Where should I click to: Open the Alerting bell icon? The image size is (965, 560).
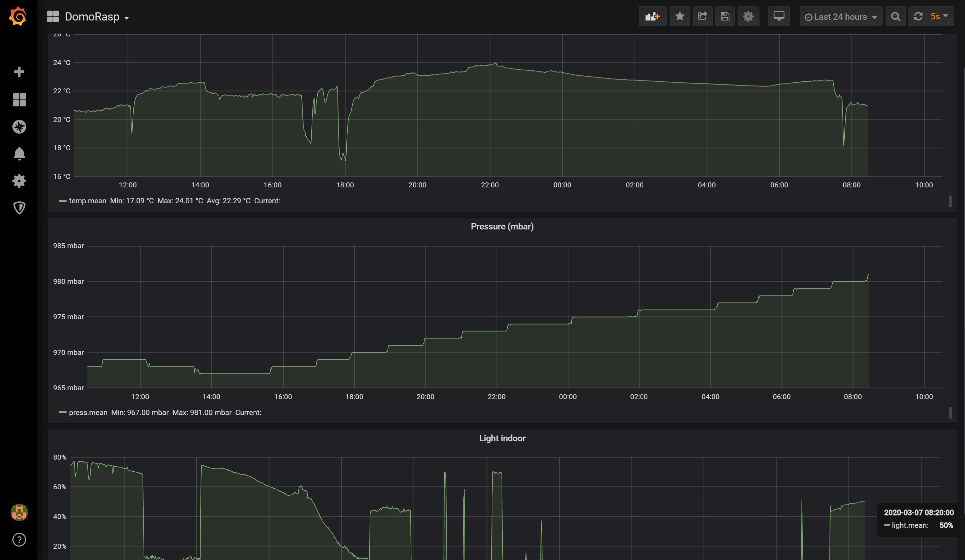pos(19,153)
